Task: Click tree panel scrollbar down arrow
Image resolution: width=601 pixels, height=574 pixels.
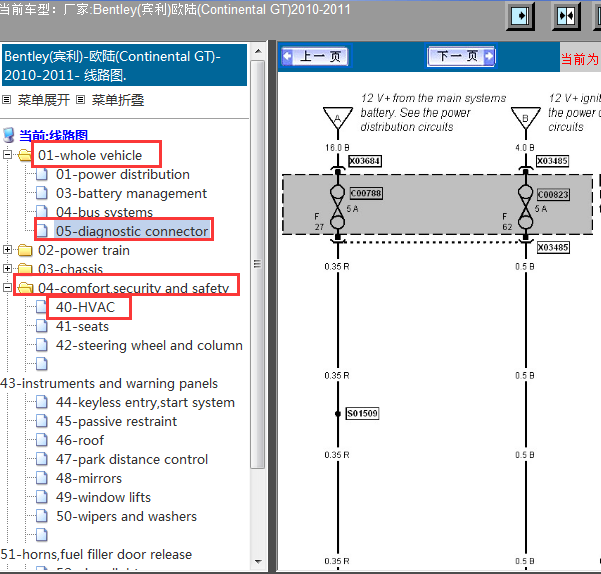Action: click(x=258, y=562)
